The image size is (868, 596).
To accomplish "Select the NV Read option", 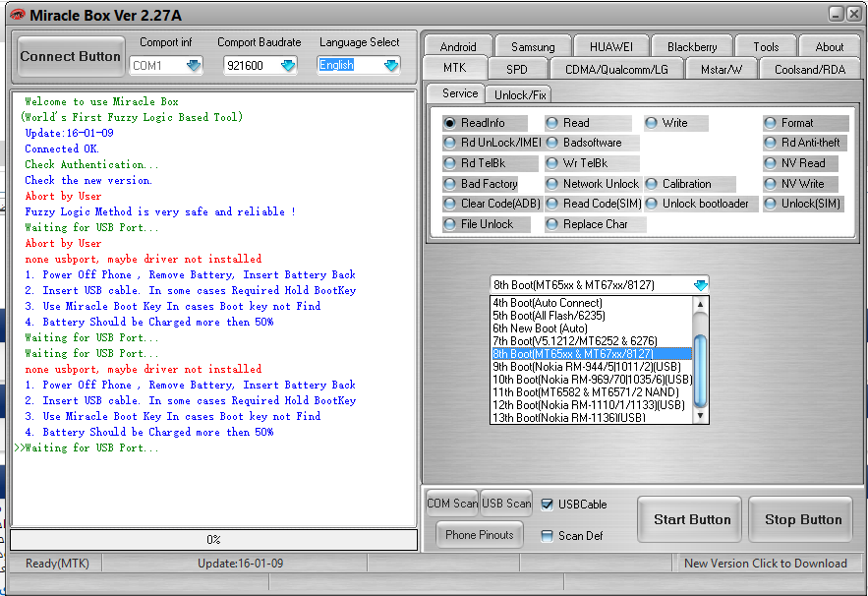I will tap(800, 163).
